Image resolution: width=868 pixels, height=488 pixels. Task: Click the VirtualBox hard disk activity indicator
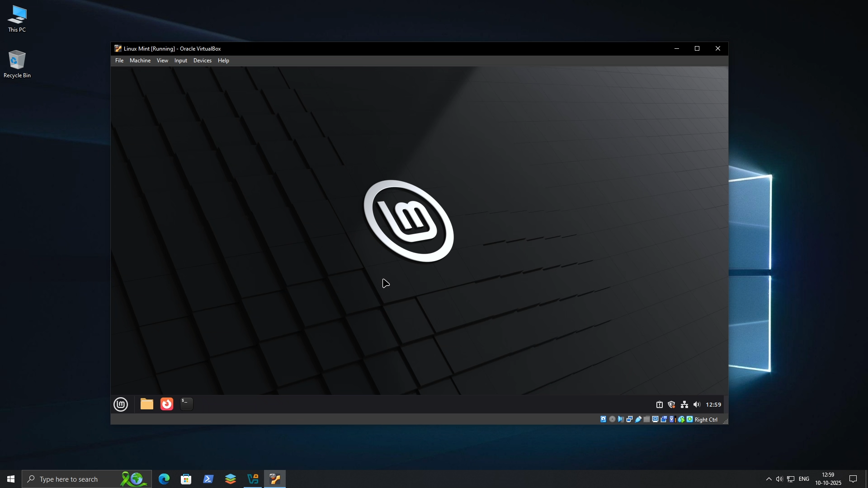[603, 419]
